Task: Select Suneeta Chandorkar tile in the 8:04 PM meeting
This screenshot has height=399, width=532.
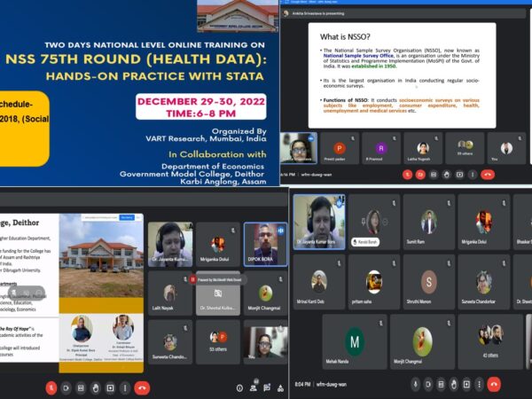Action: 484,282
